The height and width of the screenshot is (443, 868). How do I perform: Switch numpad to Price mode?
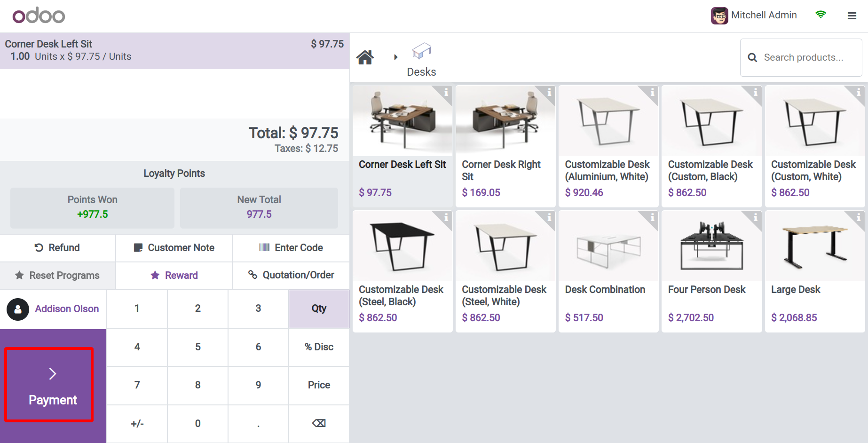tap(319, 385)
